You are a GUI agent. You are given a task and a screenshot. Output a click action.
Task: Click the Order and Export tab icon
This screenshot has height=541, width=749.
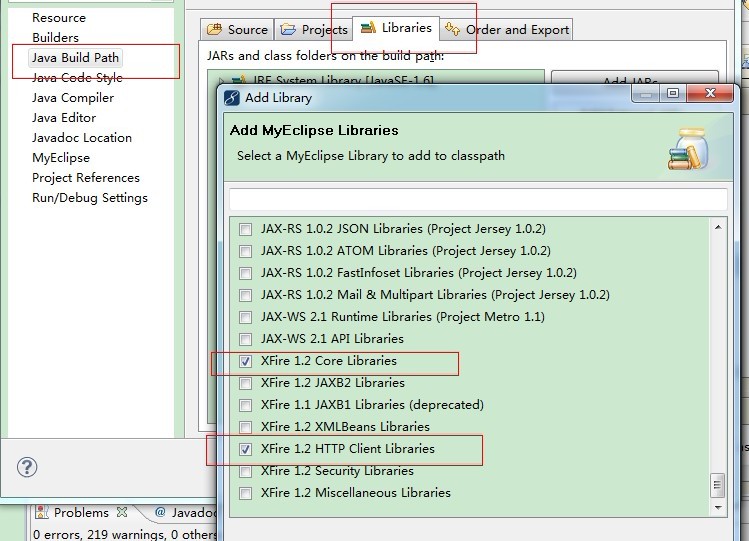[452, 29]
